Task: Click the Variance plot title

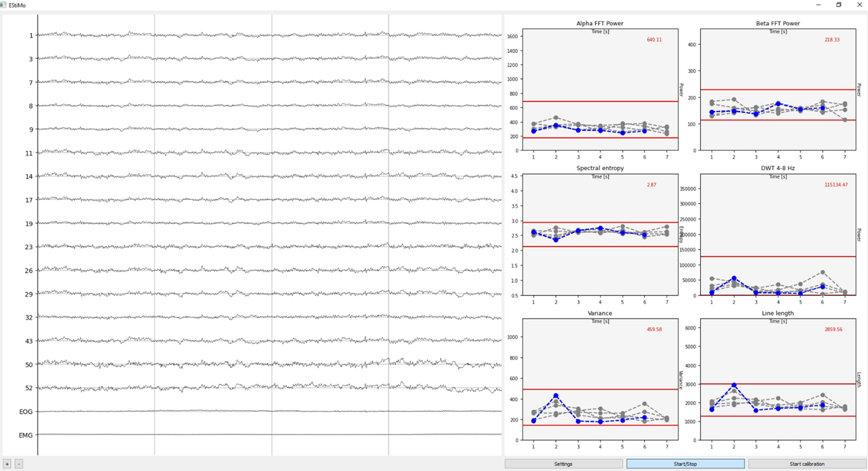Action: tap(600, 313)
